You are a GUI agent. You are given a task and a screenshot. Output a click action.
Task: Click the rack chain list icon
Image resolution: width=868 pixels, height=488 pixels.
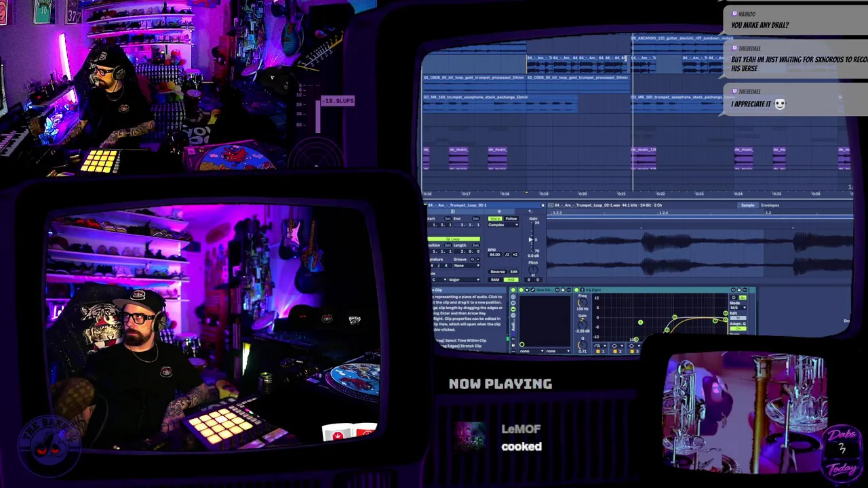513,303
